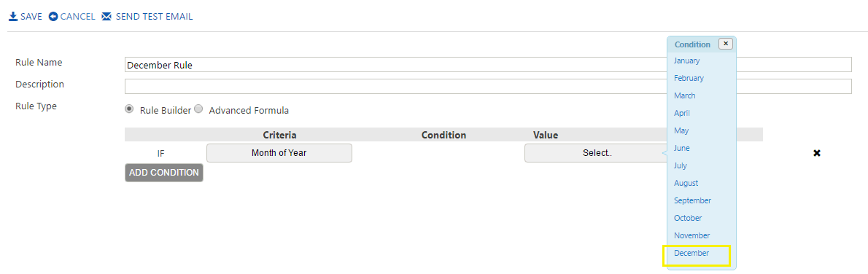Remove condition row with the X icon
Viewport: 868px width, 274px height.
(816, 153)
